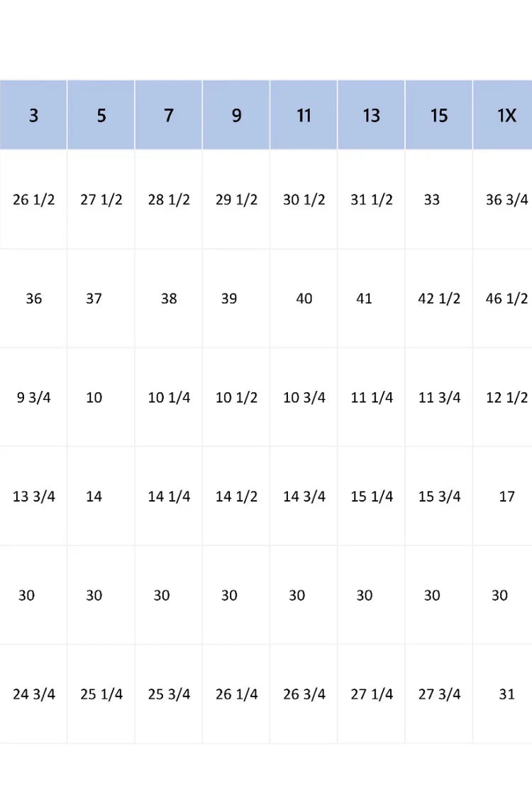532x798 pixels.
Task: Select the cell reading 10 1/2
Action: (x=236, y=397)
